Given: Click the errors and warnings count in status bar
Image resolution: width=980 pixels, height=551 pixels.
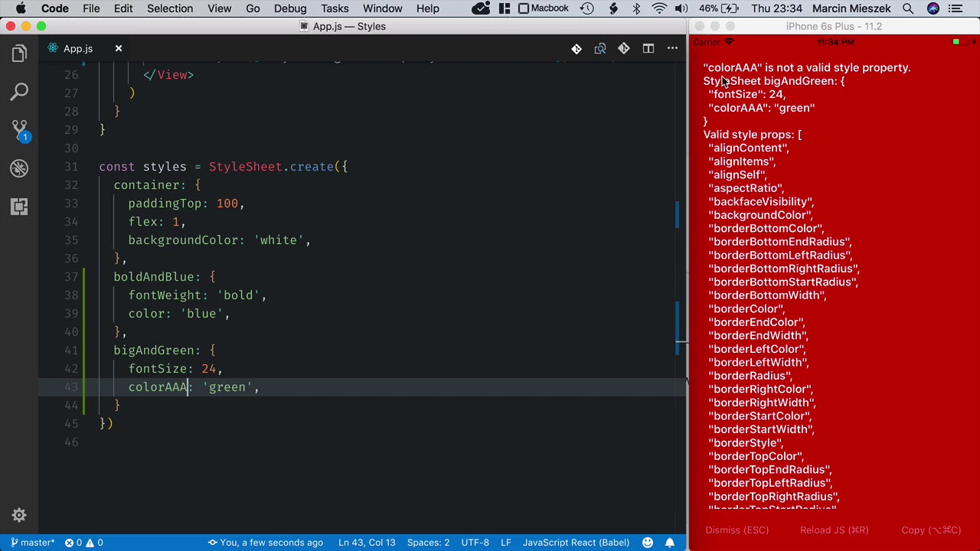Looking at the screenshot, I should pos(83,543).
